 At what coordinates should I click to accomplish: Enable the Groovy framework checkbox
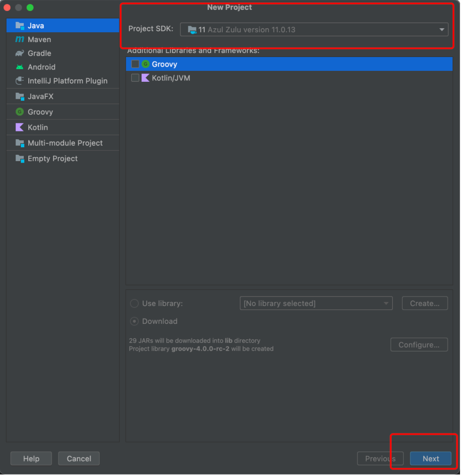point(136,64)
